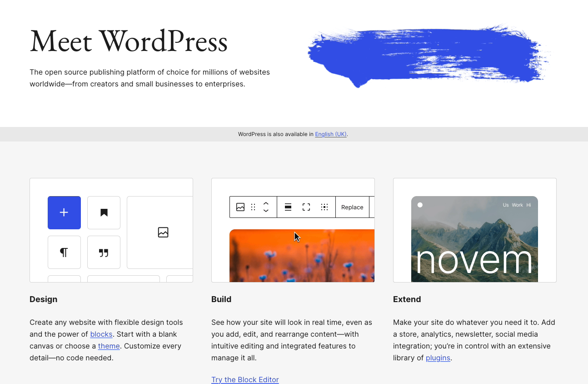Viewport: 588px width, 384px height.
Task: Click the blue plus add-block icon
Action: tap(64, 212)
